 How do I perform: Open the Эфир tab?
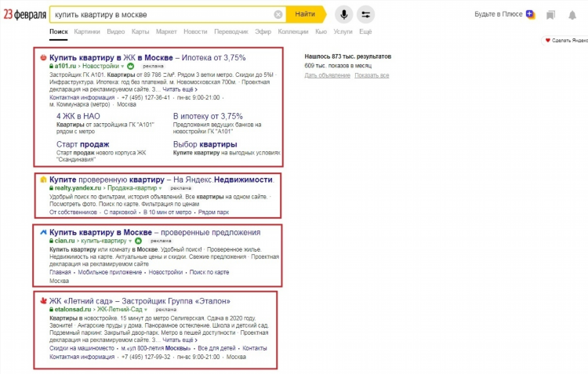[263, 31]
